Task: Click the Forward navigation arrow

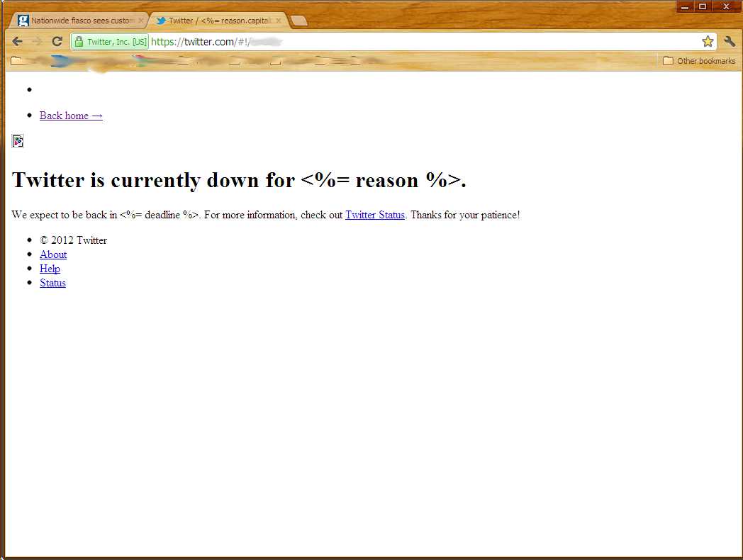Action: pos(37,42)
